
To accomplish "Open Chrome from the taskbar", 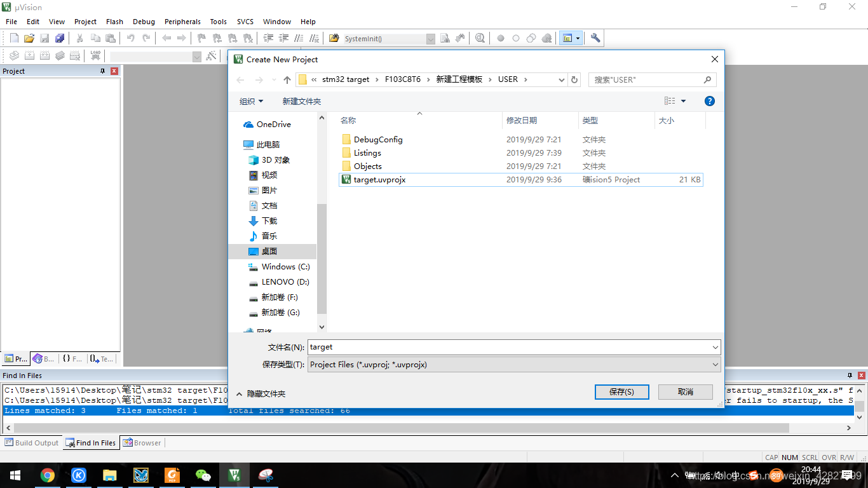I will (x=47, y=475).
